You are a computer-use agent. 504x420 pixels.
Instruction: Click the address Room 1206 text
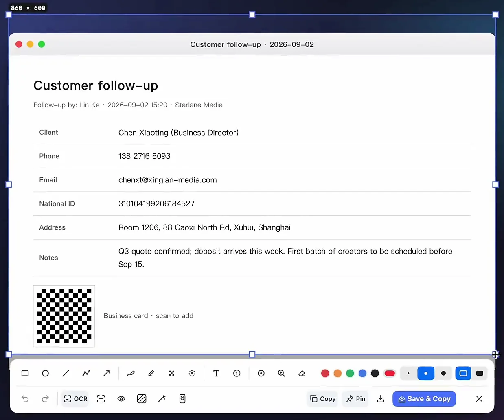tap(204, 227)
